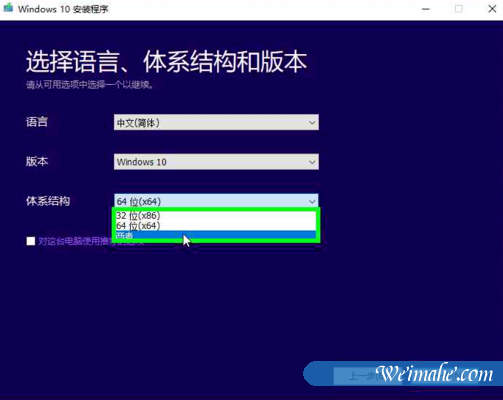Viewport: 503px width, 400px height.
Task: Collapse the 体系结构 architecture dropdown
Action: click(216, 201)
